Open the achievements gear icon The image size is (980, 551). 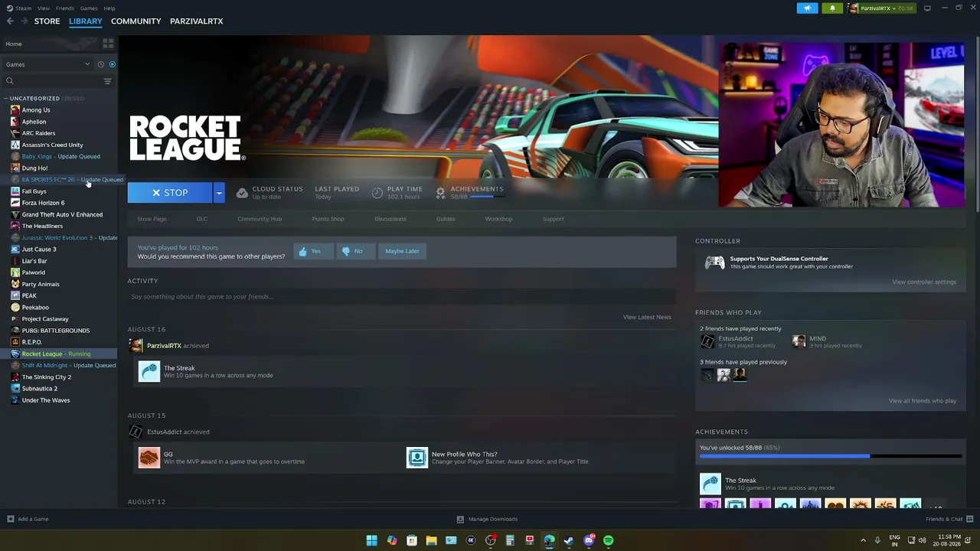click(440, 193)
